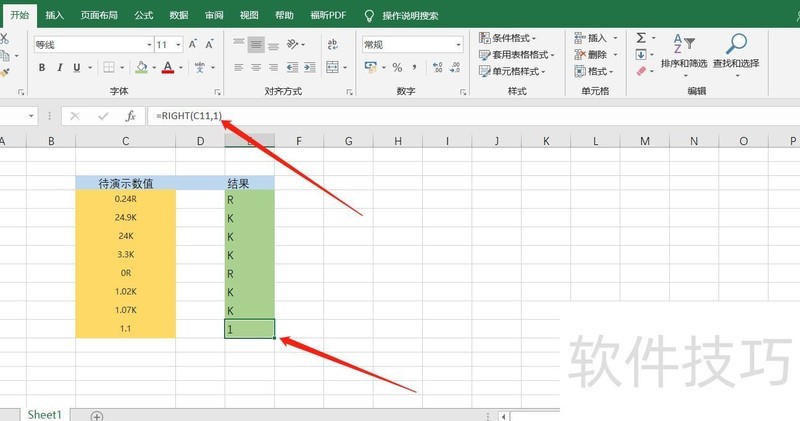800x421 pixels.
Task: Open the 视图 ribbon tab
Action: (x=249, y=15)
